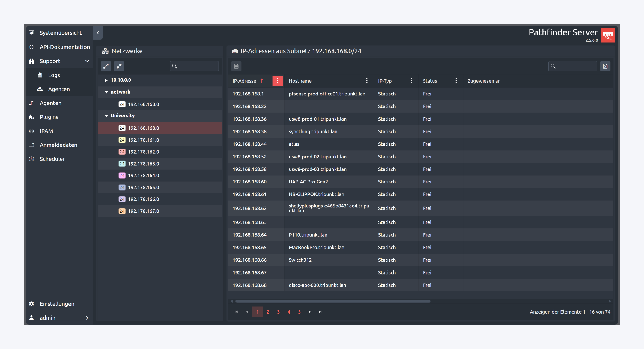Image resolution: width=644 pixels, height=349 pixels.
Task: Select subnet 192.178.164.0 with pink badge
Action: [143, 175]
